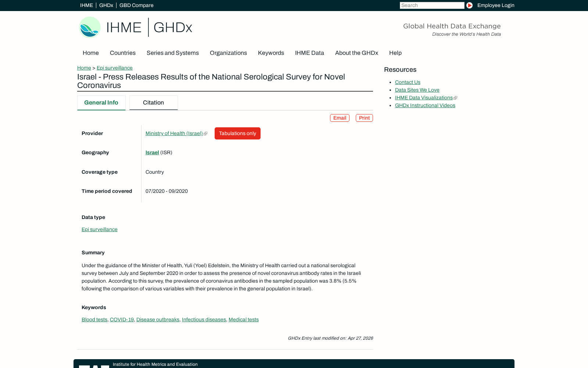Select the General Info tab

click(x=101, y=103)
